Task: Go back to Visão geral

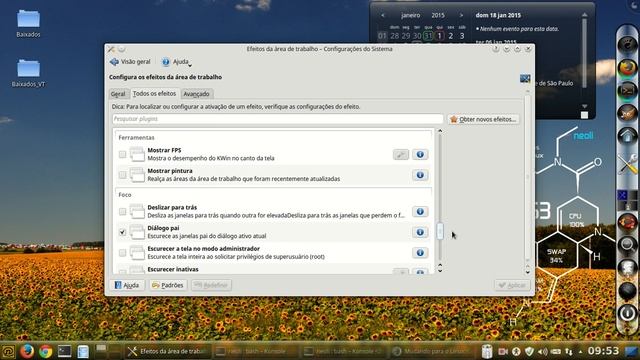Action: coord(130,62)
